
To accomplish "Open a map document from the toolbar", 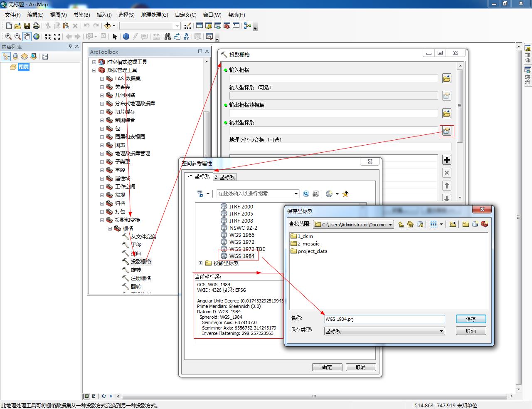I will [x=17, y=26].
